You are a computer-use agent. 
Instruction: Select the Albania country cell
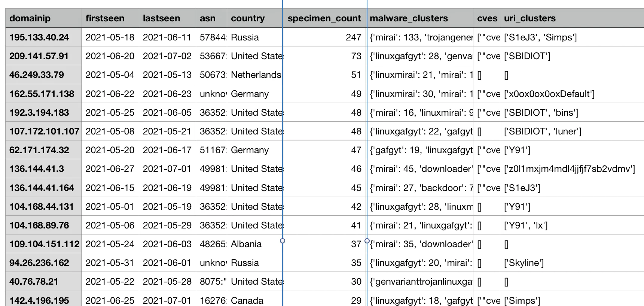(x=255, y=244)
